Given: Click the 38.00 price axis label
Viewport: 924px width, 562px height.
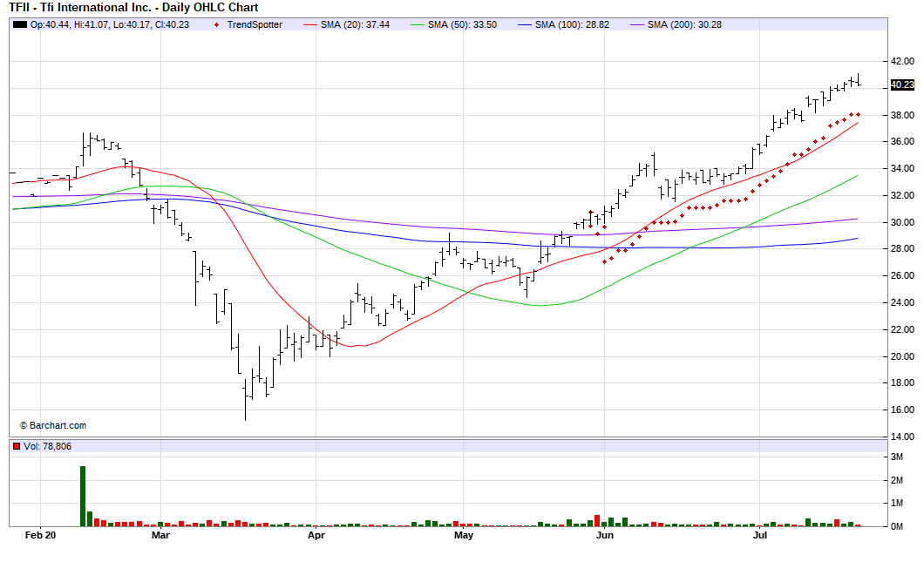Looking at the screenshot, I should coord(902,116).
